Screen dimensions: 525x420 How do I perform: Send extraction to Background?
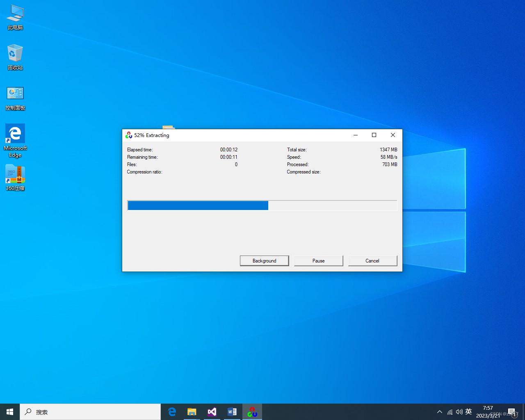[264, 260]
